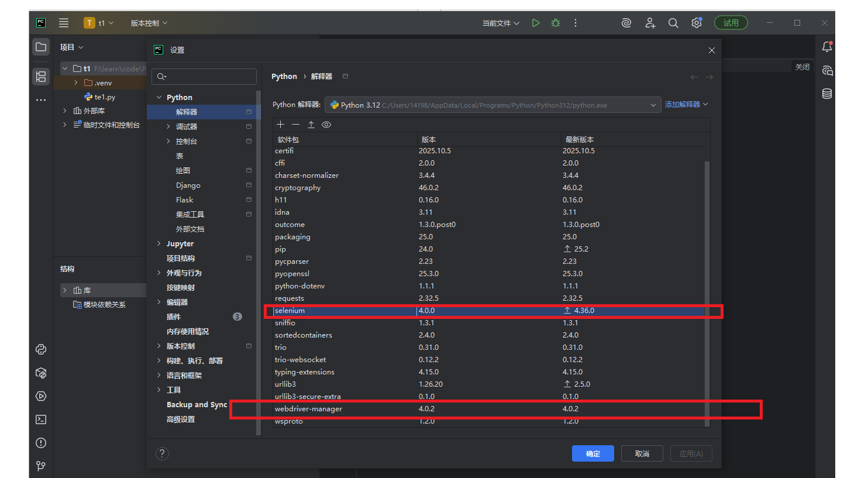Open more actions via the vertical dots icon
The height and width of the screenshot is (478, 868).
tap(576, 23)
